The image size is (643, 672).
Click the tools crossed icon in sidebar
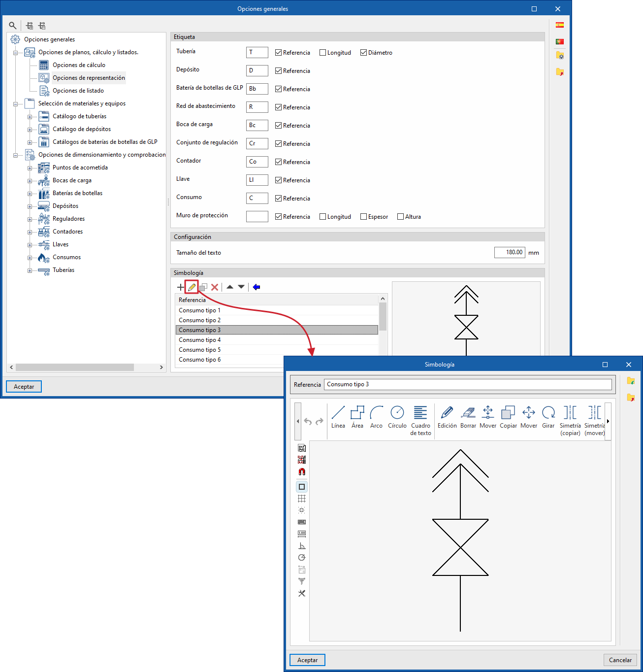coord(302,593)
